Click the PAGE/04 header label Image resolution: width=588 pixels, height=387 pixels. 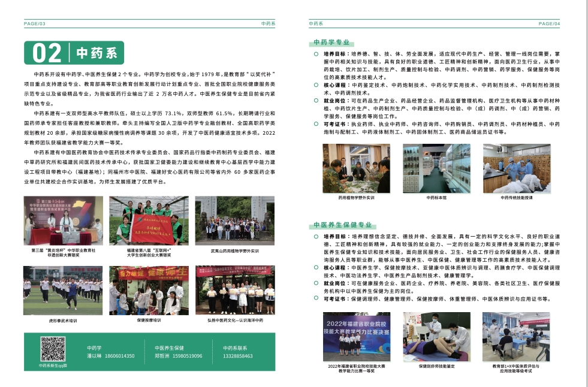tap(550, 23)
